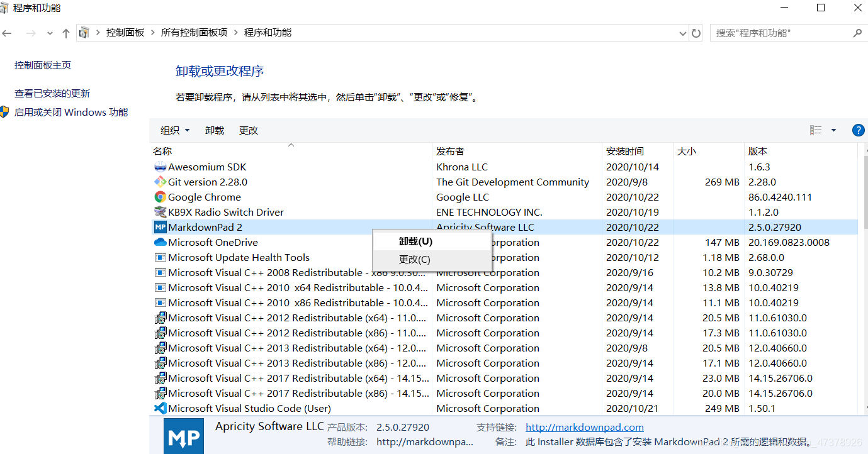The width and height of the screenshot is (868, 454).
Task: Navigate back with the left arrow
Action: pyautogui.click(x=7, y=33)
